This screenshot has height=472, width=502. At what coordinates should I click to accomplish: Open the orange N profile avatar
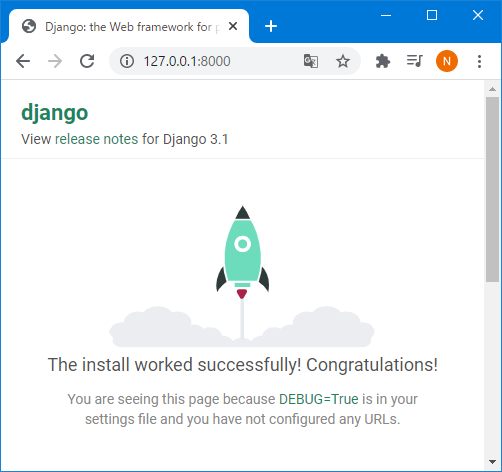click(x=447, y=61)
